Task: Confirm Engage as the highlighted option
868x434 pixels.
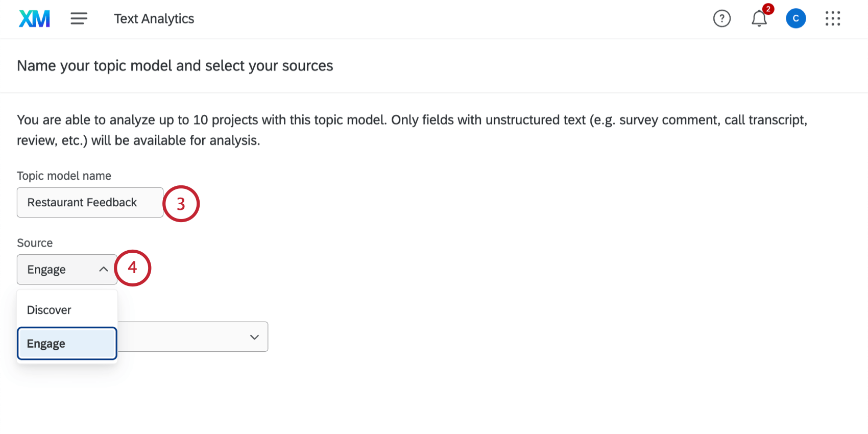Action: tap(46, 343)
